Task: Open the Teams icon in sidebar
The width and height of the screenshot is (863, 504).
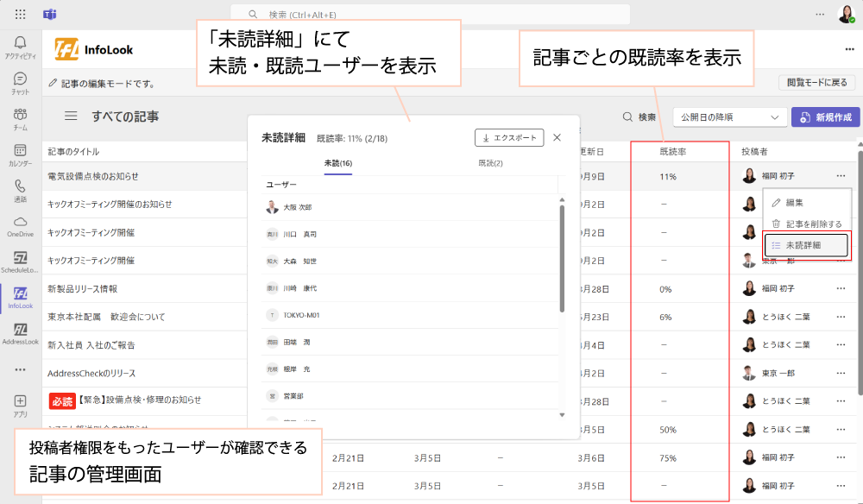Action: [x=20, y=119]
